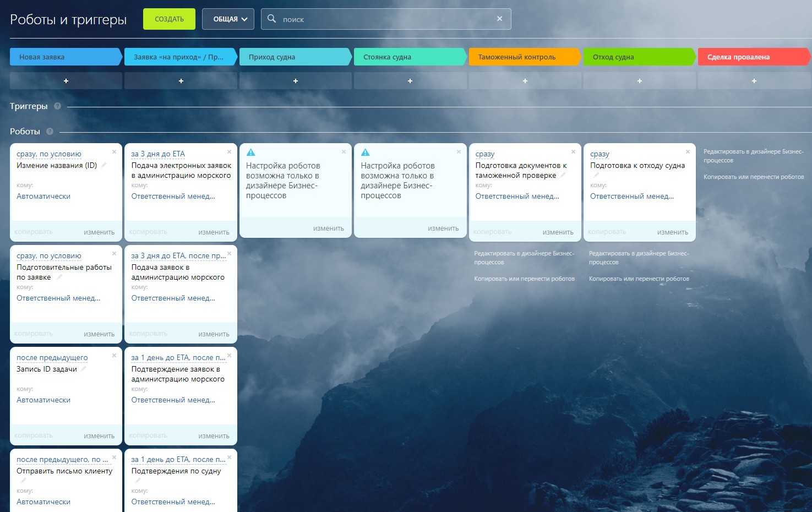The image size is (812, 512).
Task: Add a trigger under the Приход судна stage
Action: click(x=296, y=81)
